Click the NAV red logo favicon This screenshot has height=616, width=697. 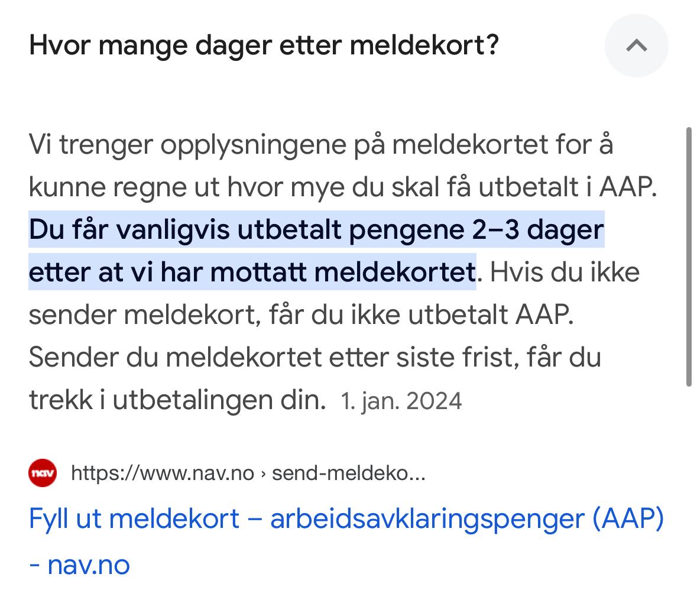[x=43, y=473]
